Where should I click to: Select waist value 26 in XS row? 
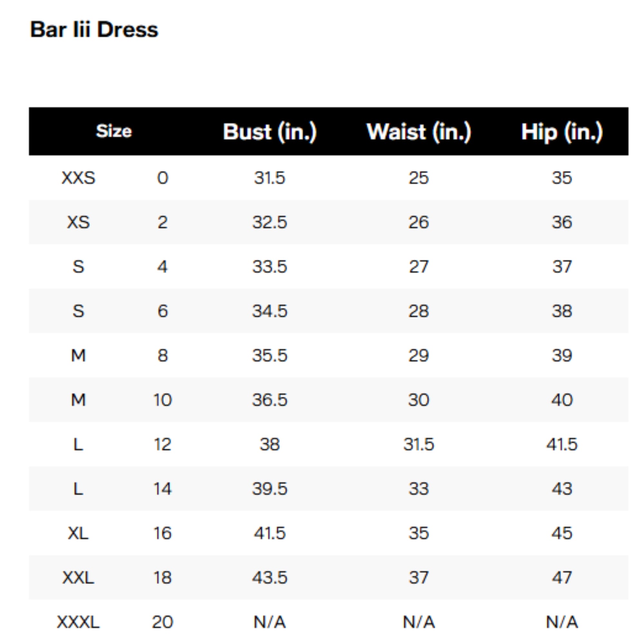419,222
